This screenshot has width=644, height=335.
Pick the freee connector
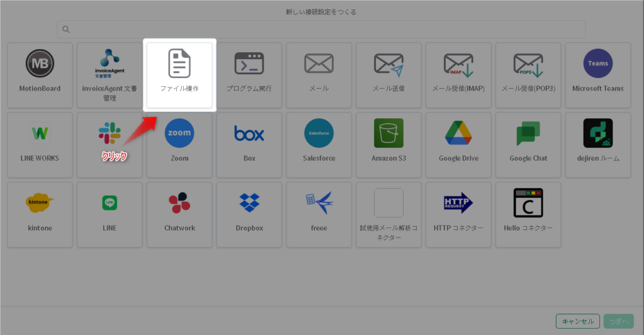319,215
